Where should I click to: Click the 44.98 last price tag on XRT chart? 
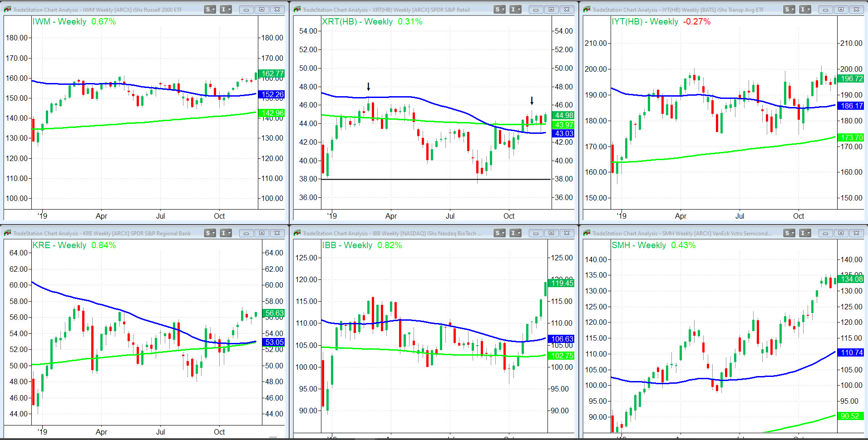pos(564,115)
